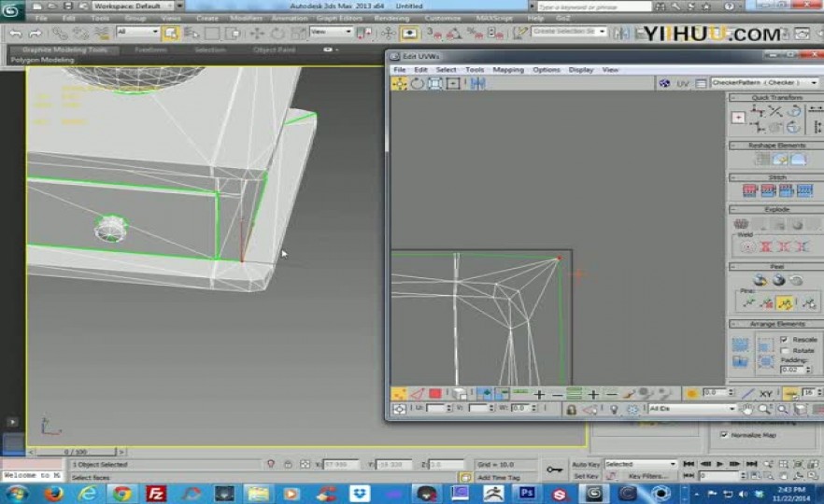Click the Play Animation button
This screenshot has height=504, width=824.
[720, 464]
